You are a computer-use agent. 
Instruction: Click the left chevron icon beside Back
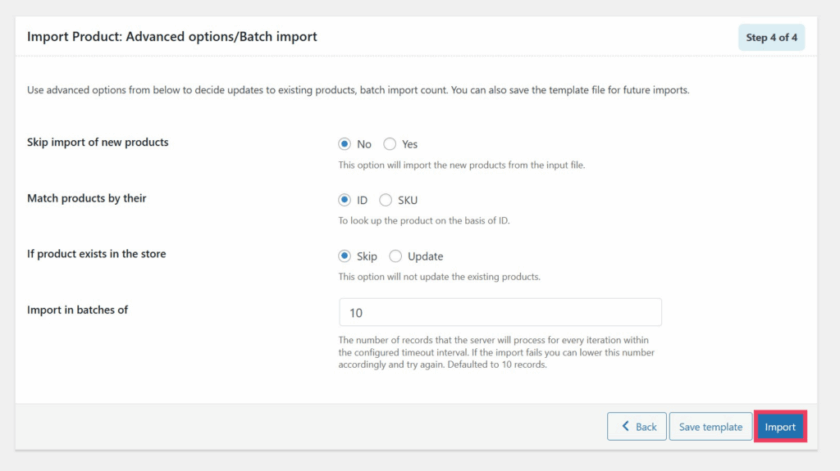625,427
